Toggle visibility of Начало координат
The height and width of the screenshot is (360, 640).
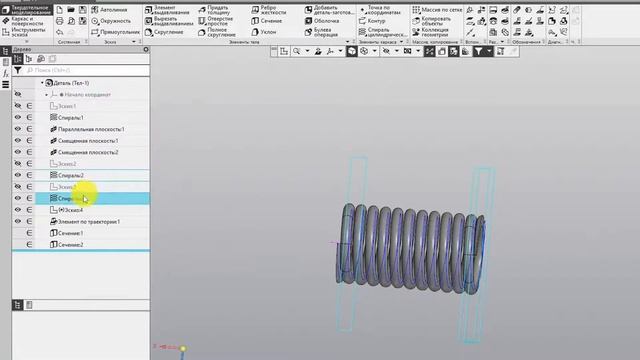[x=18, y=94]
